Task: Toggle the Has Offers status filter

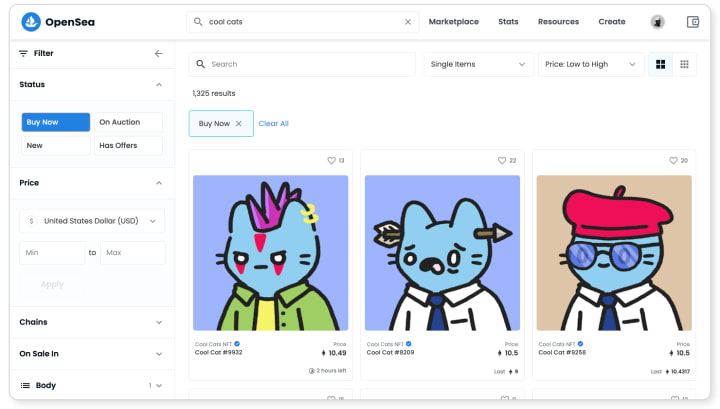Action: click(x=128, y=146)
